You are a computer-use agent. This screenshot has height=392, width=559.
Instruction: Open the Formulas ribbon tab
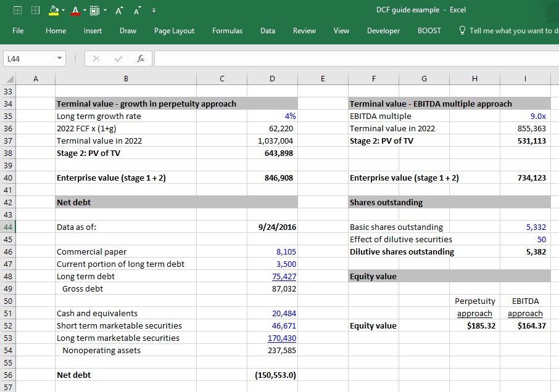[x=227, y=31]
